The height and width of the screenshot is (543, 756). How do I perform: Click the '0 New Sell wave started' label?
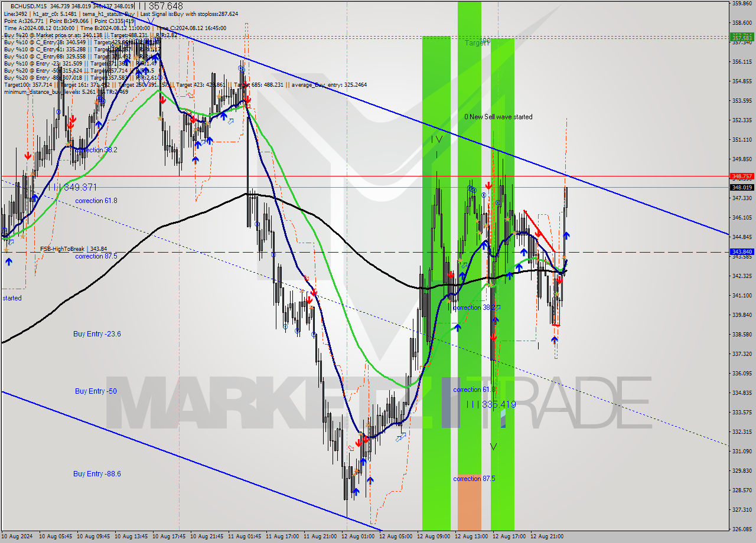click(498, 117)
